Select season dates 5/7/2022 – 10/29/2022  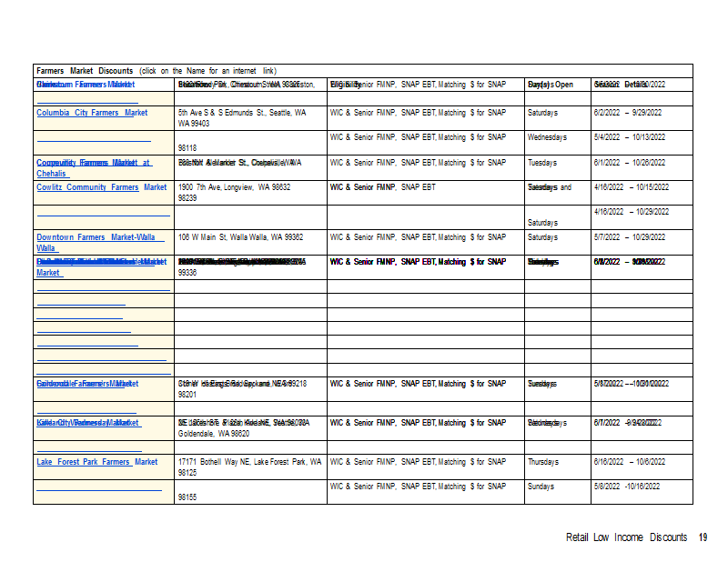[x=630, y=237]
